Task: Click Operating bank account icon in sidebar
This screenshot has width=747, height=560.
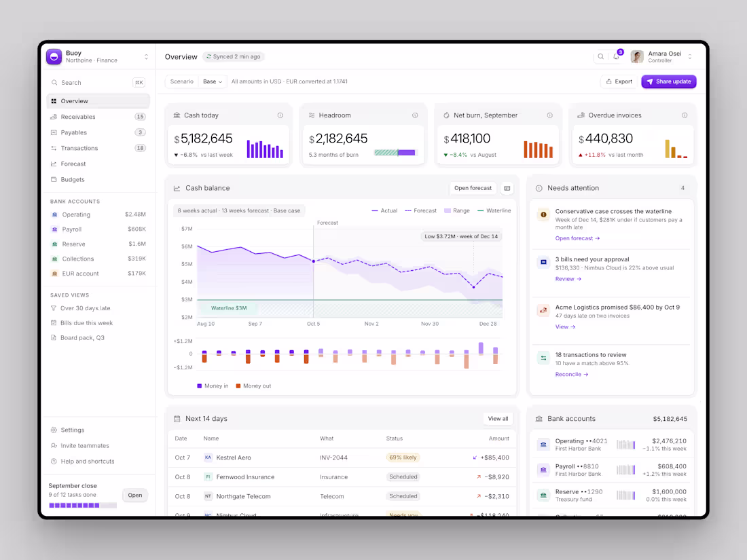Action: [55, 214]
